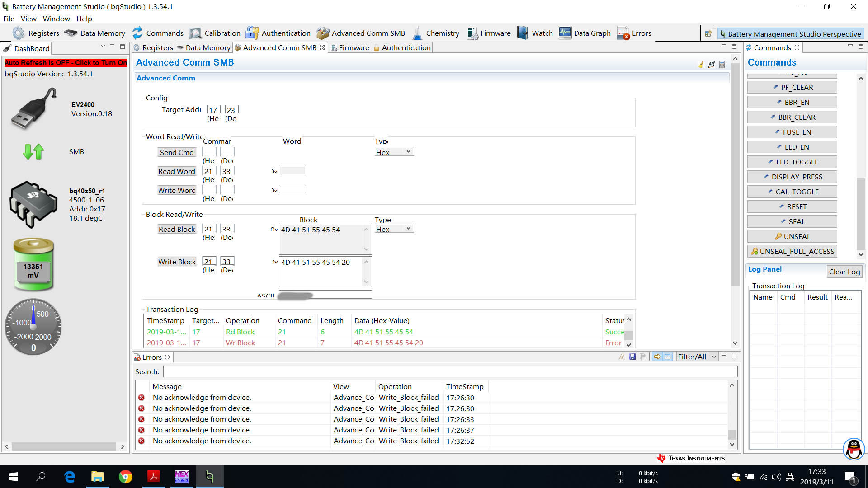
Task: Toggle scroll lock in the Errors panel
Action: pos(657,357)
